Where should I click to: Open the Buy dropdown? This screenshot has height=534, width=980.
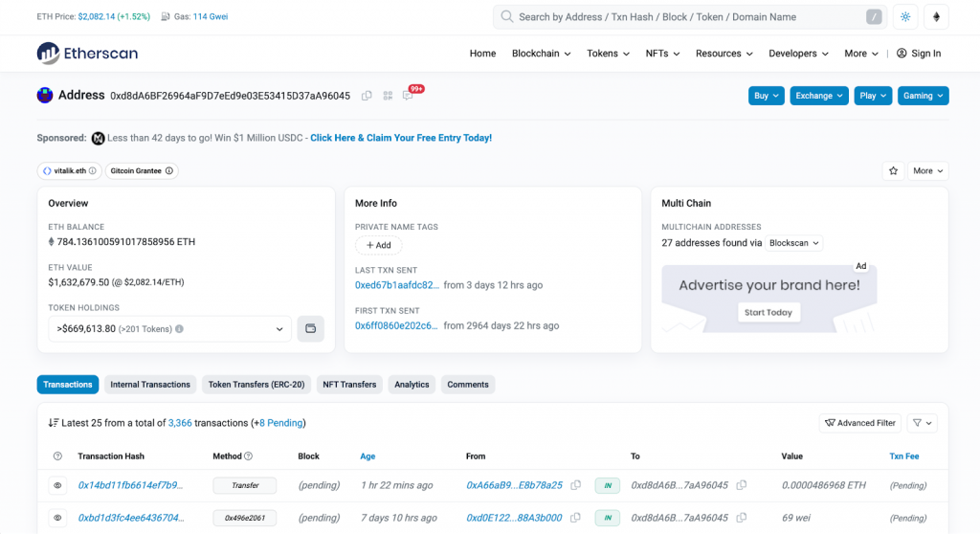767,96
